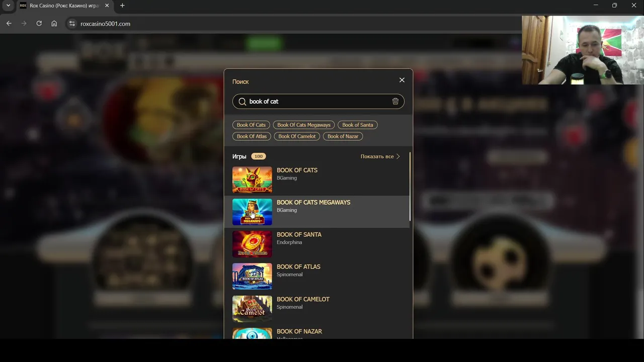Click the 100 games count badge

pos(259,156)
